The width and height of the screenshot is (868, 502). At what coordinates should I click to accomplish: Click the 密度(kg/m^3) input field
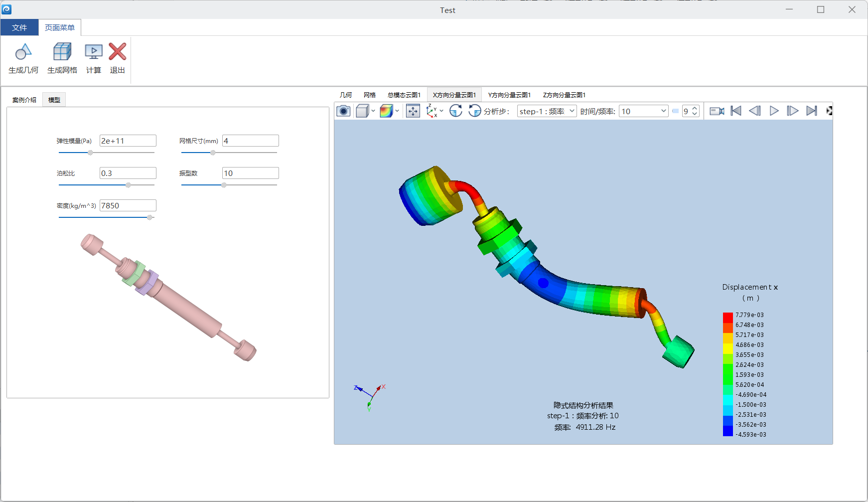[128, 205]
